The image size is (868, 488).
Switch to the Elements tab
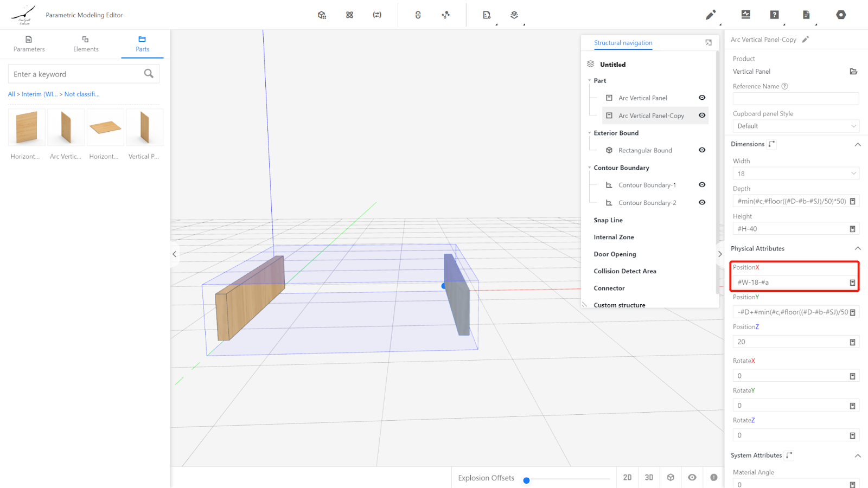[x=86, y=44]
